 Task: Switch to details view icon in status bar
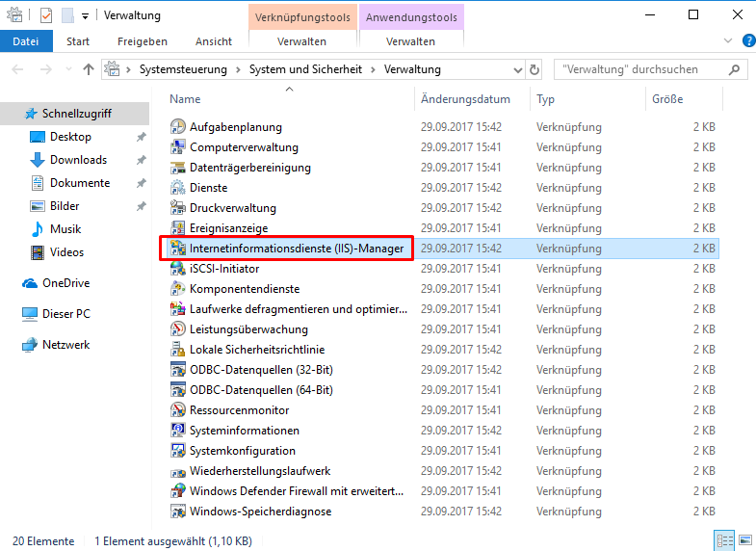(724, 540)
